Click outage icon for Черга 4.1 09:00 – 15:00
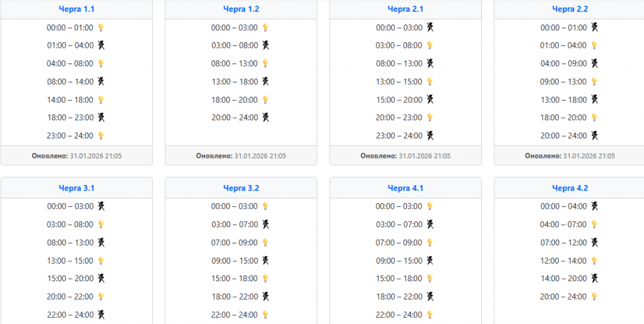Screen dimensions: 644x324 tap(430, 260)
